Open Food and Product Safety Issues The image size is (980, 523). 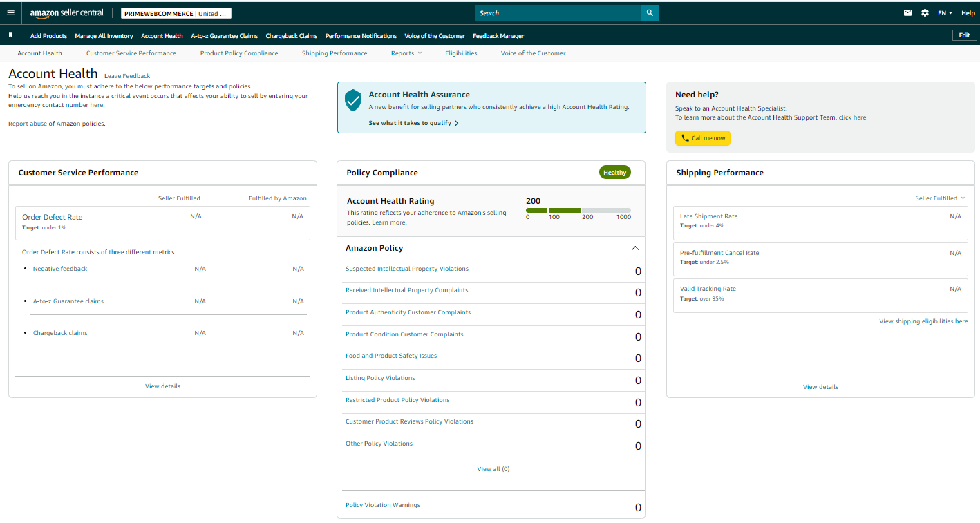coord(391,356)
